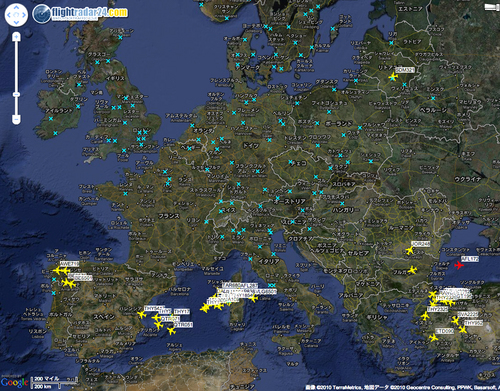
Task: Click the SVA222 flight label
Action: (x=468, y=314)
